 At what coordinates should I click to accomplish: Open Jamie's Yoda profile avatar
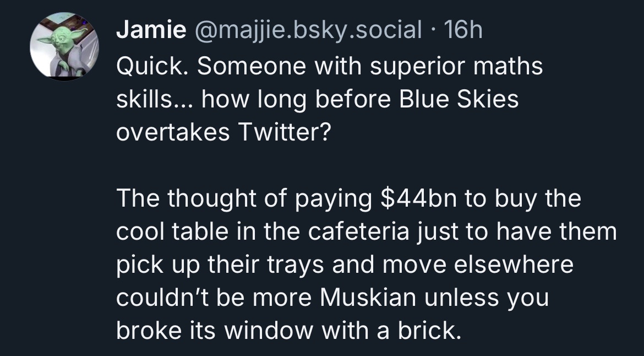(x=64, y=46)
